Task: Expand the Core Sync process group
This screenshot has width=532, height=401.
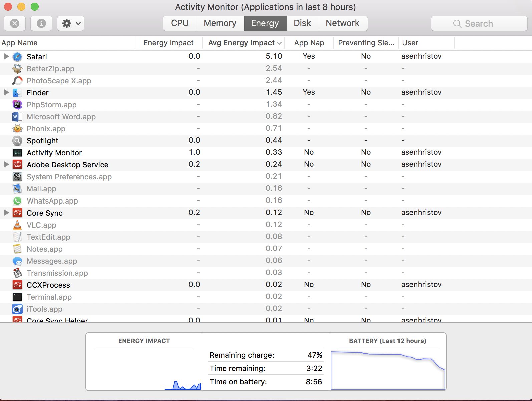Action: pos(6,213)
